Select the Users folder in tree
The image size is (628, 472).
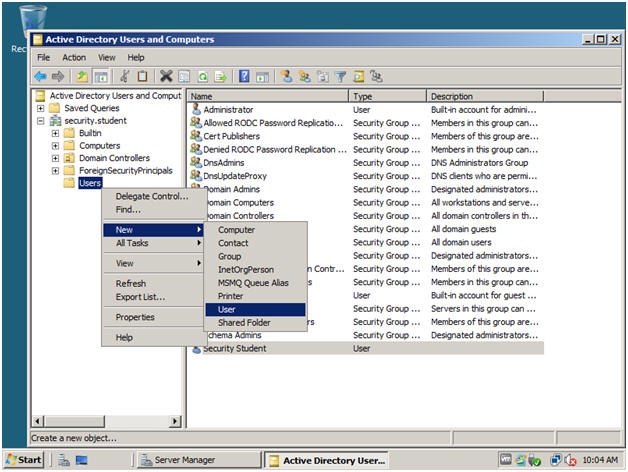(x=90, y=183)
